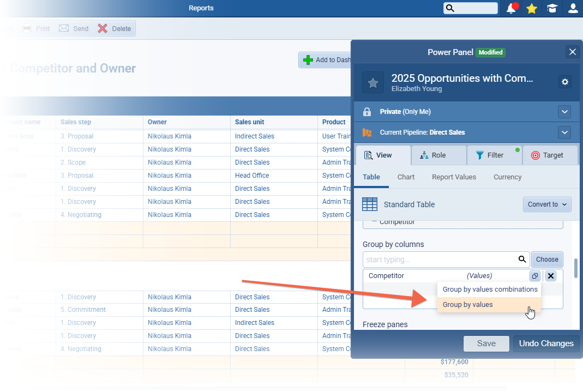The width and height of the screenshot is (583, 392).
Task: Select Group by values menu option
Action: [467, 305]
